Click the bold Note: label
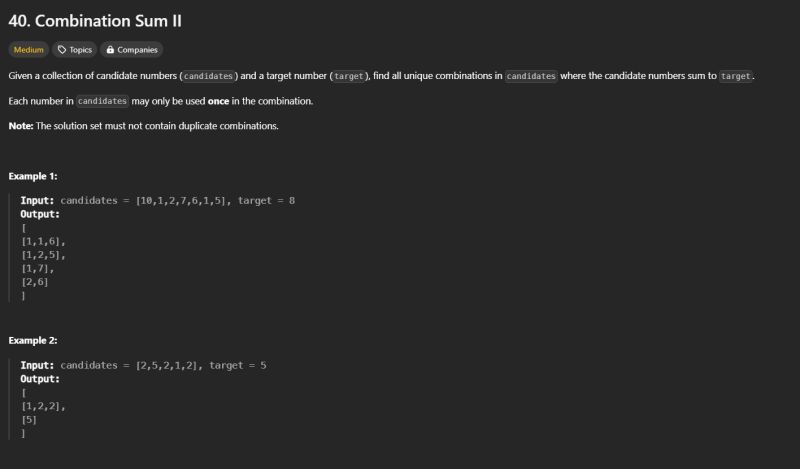 [x=21, y=126]
